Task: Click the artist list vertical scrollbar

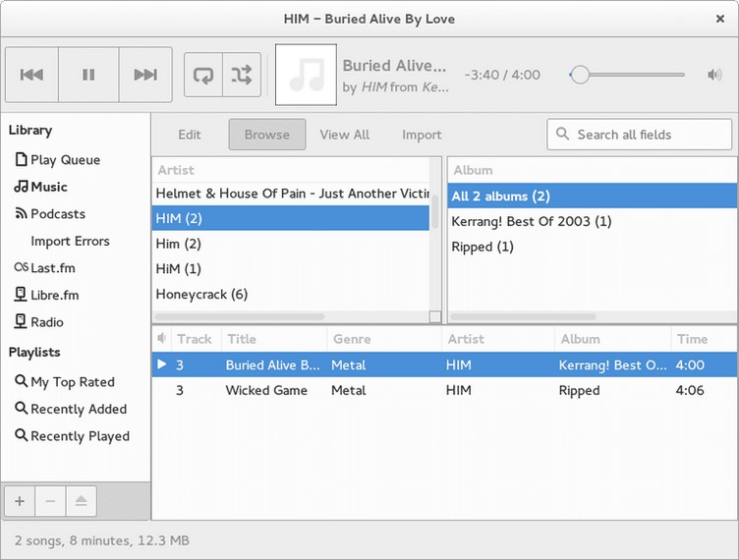Action: [435, 211]
